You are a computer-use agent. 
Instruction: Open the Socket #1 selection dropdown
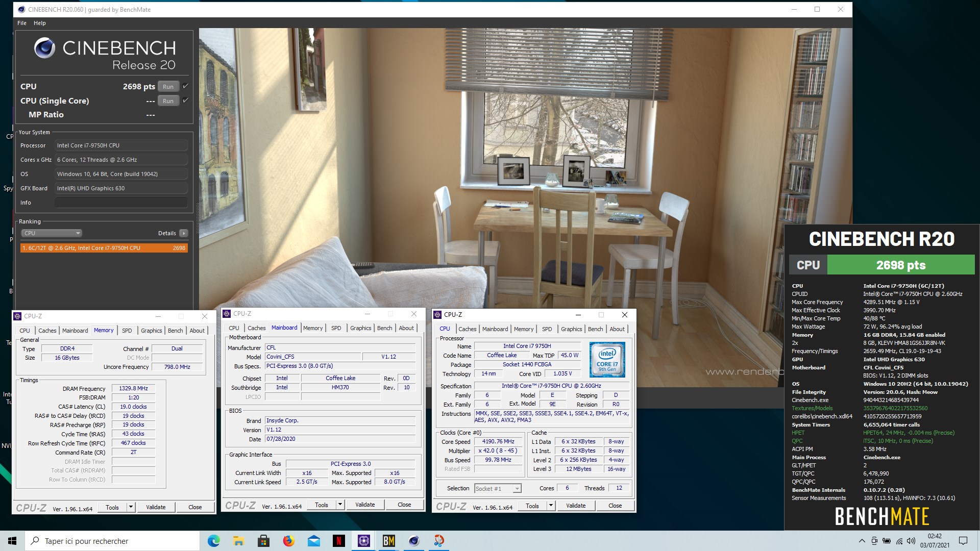(x=498, y=489)
